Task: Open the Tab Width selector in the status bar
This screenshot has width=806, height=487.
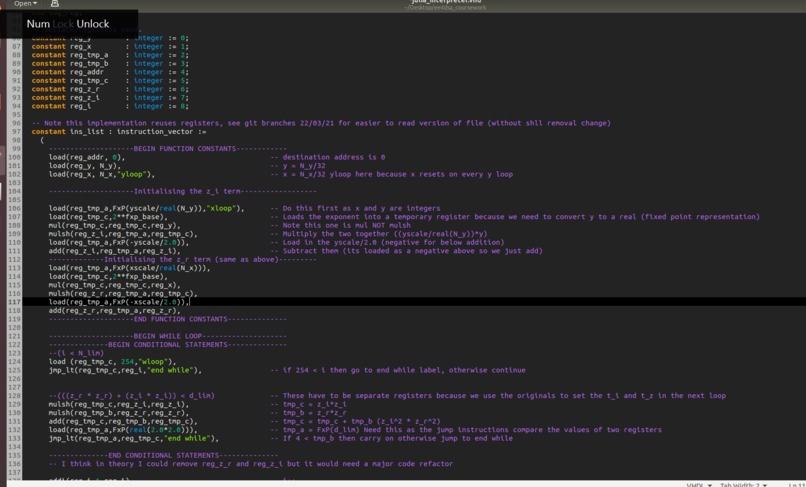Action: [744, 484]
